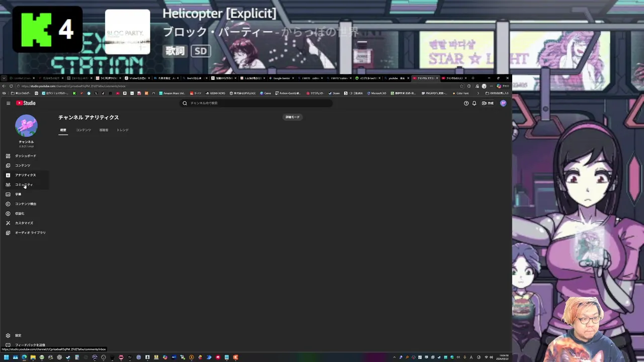Open コンテンツ in the left sidebar
Image resolution: width=644 pixels, height=362 pixels.
point(25,165)
